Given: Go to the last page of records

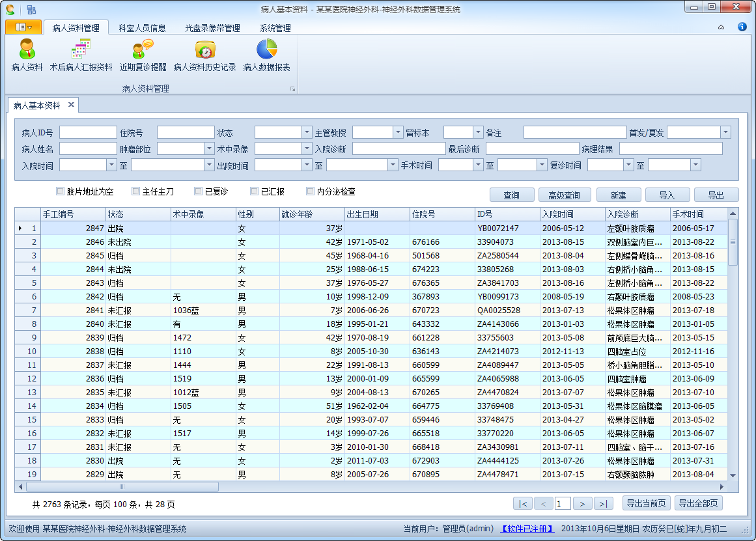Looking at the screenshot, I should tap(604, 503).
